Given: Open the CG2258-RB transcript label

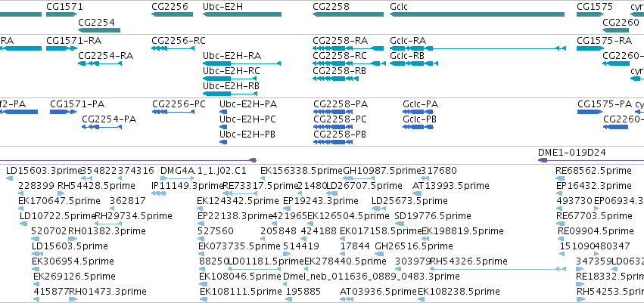Looking at the screenshot, I should [340, 71].
